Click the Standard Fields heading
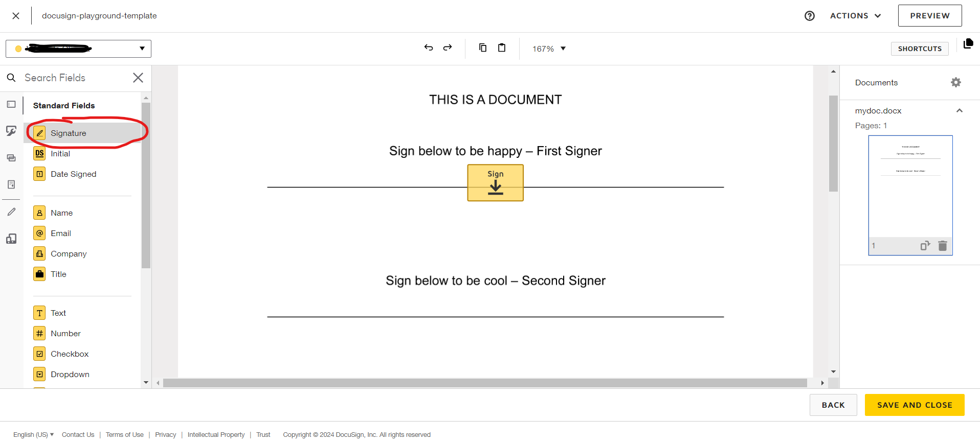The width and height of the screenshot is (980, 443). pyautogui.click(x=64, y=105)
